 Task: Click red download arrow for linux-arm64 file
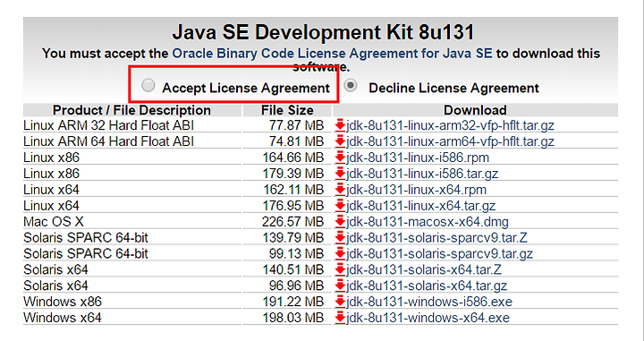[340, 141]
